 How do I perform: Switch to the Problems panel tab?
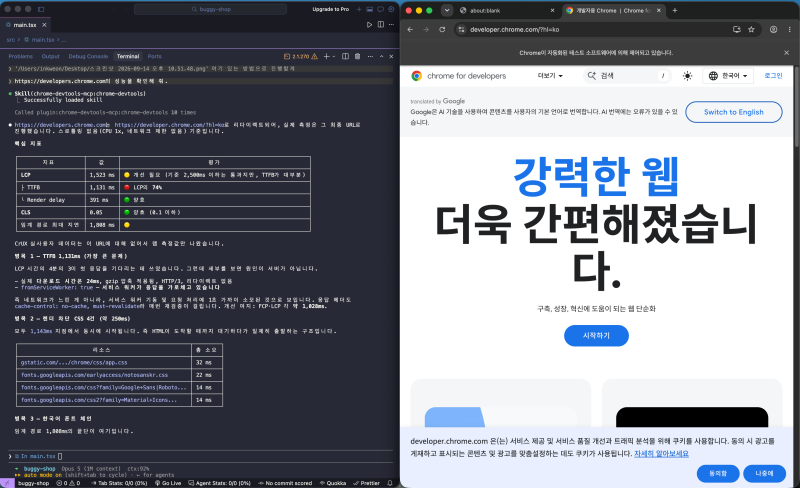point(20,57)
